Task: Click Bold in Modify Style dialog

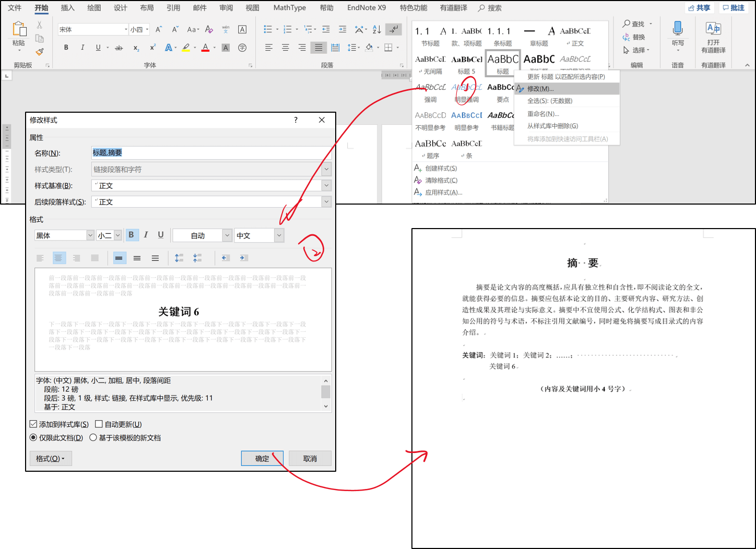Action: [x=131, y=235]
